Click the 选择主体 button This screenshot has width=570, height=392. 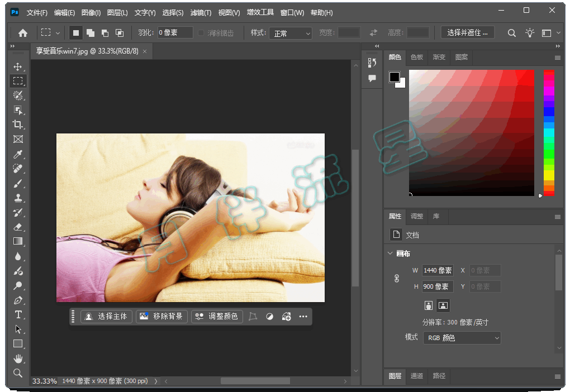pos(106,317)
